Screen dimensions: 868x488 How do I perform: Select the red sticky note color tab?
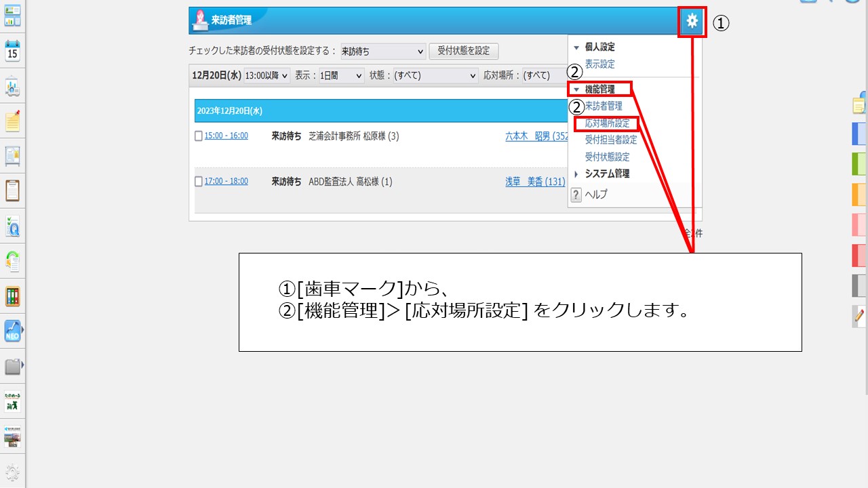click(859, 256)
